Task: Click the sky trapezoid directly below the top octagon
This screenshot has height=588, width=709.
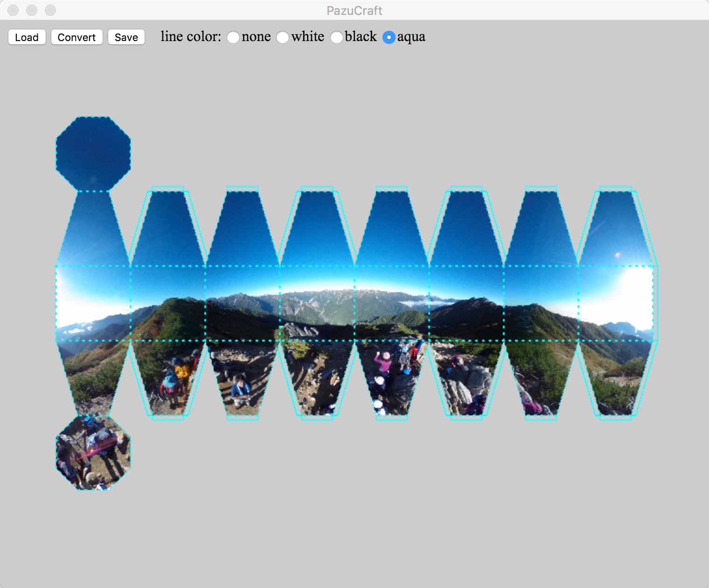Action: [x=93, y=229]
